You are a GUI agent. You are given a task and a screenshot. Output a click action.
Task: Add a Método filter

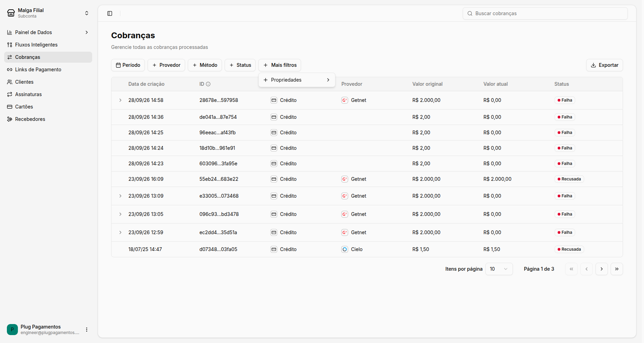pyautogui.click(x=205, y=65)
